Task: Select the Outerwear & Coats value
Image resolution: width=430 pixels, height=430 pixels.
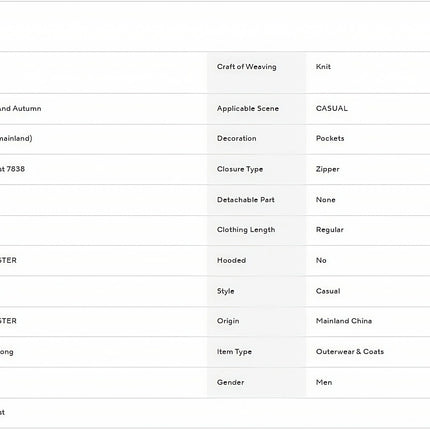Action: coord(350,352)
